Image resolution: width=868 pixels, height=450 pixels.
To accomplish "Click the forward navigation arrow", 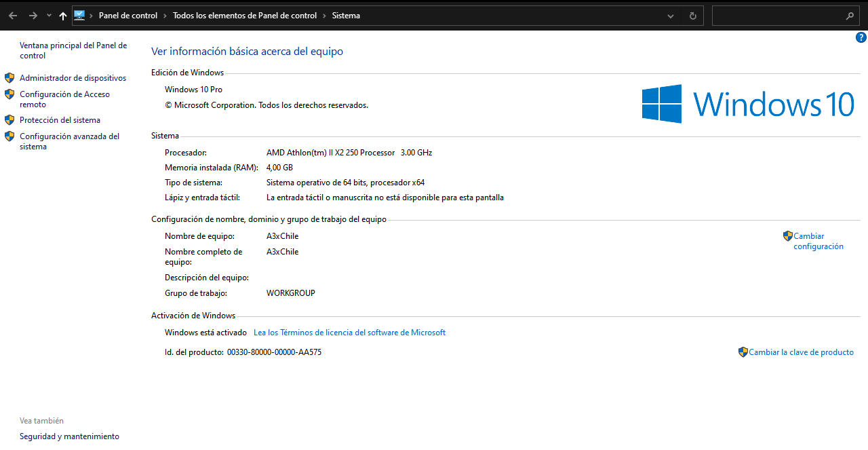I will point(33,16).
